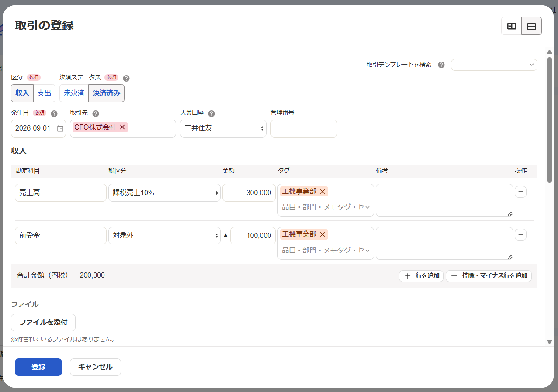This screenshot has width=558, height=392.
Task: Click 取引の登録 dialog title
Action: [x=44, y=25]
